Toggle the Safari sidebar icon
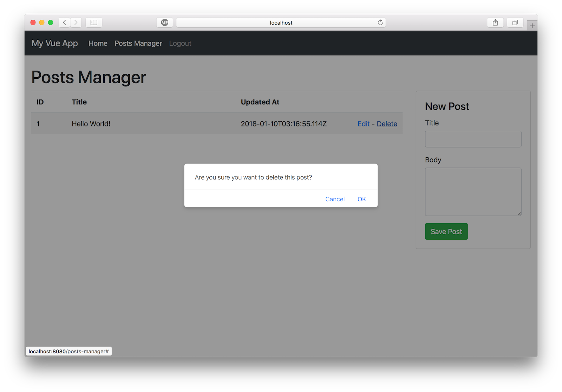The height and width of the screenshot is (392, 562). tap(94, 22)
